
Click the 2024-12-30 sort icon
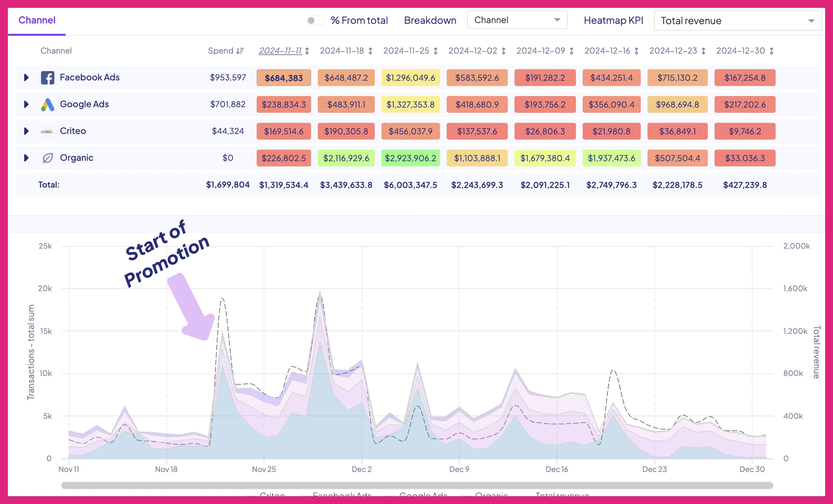pyautogui.click(x=771, y=51)
